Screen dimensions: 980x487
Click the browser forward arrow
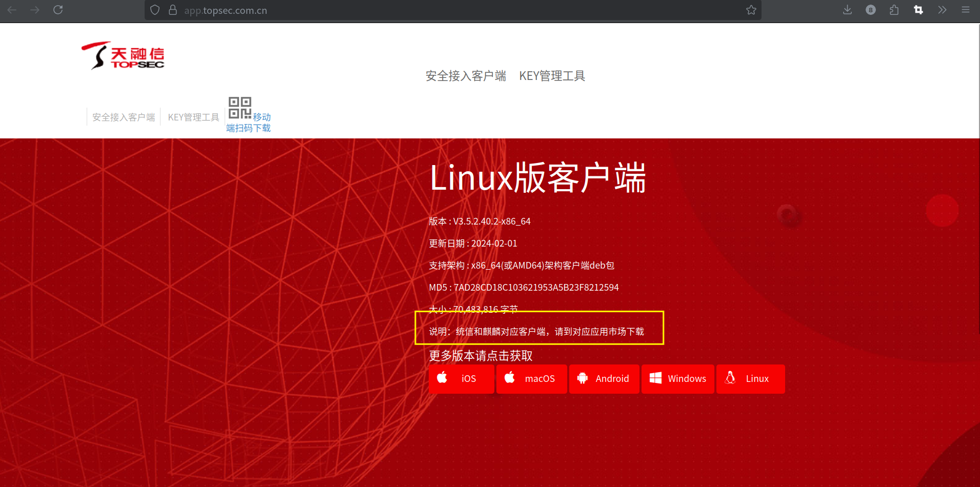(35, 10)
